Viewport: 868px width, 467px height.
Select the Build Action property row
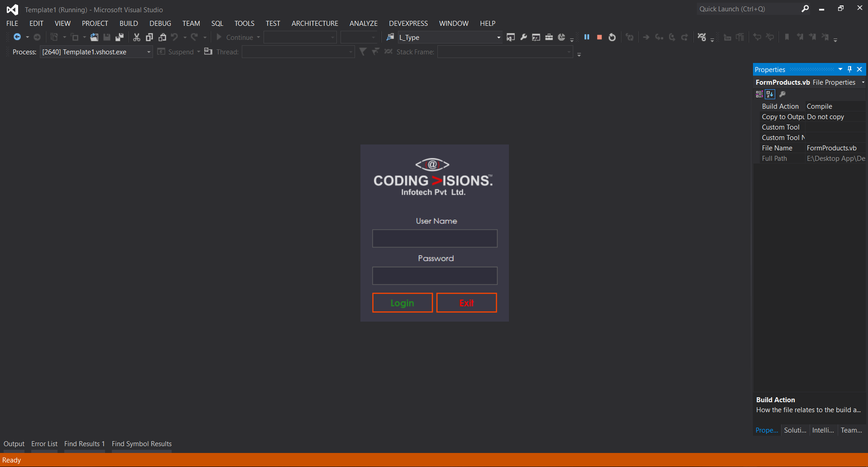click(x=810, y=106)
